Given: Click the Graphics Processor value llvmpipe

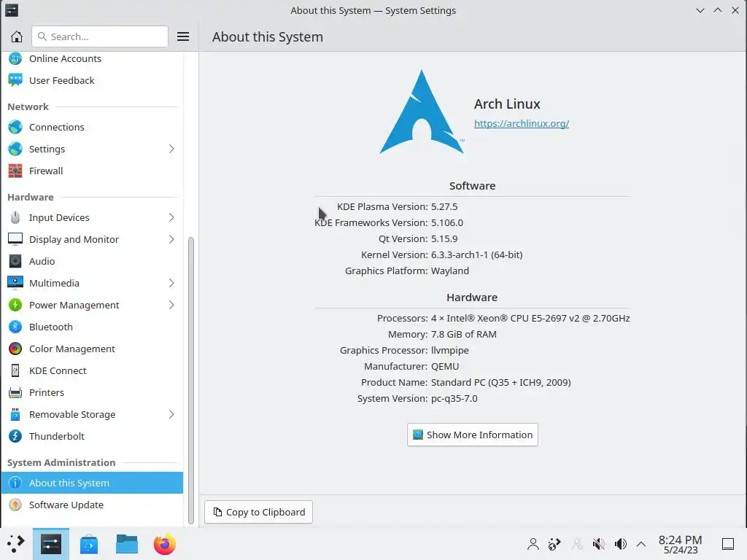Looking at the screenshot, I should coord(449,351).
